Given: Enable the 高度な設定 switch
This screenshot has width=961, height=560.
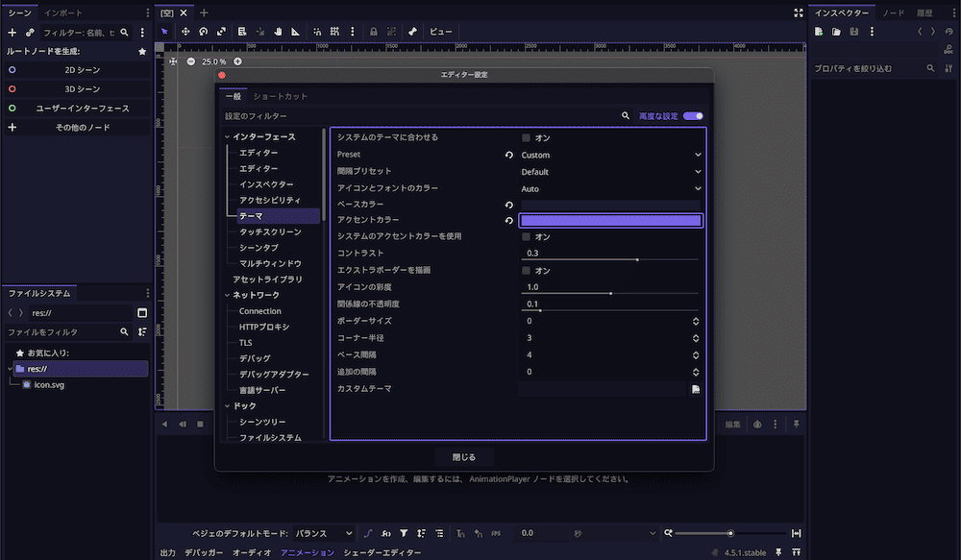Looking at the screenshot, I should (694, 115).
